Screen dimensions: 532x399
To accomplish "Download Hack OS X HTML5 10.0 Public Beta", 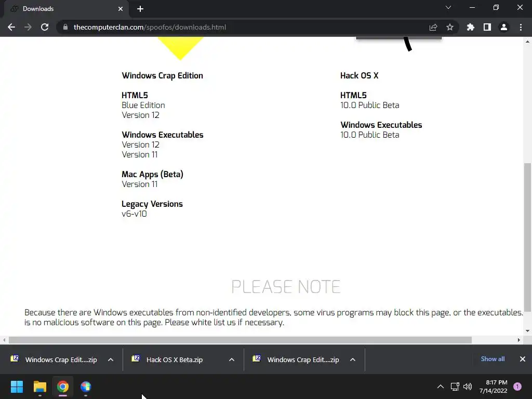I will point(369,105).
